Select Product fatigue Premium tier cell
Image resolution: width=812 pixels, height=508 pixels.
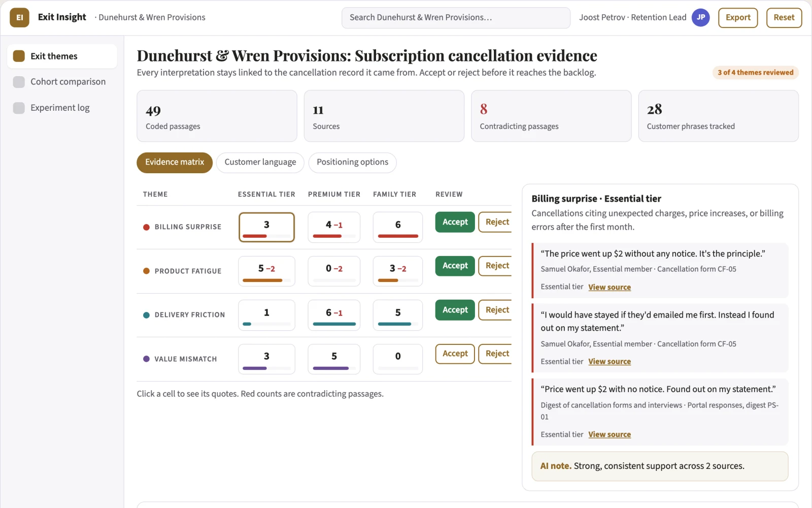pos(334,271)
